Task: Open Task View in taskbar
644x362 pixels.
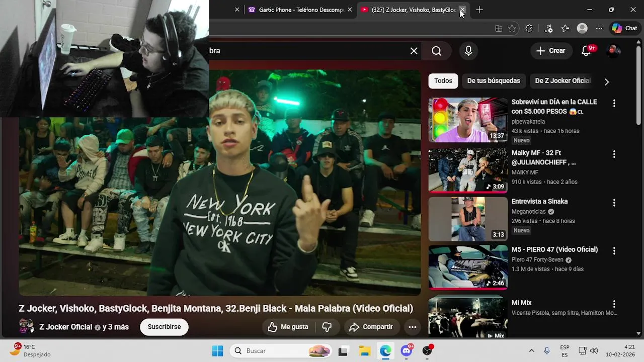Action: pos(343,351)
